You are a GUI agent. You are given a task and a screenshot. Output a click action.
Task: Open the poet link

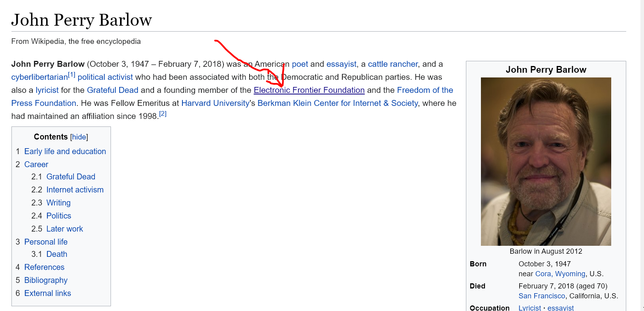point(300,64)
